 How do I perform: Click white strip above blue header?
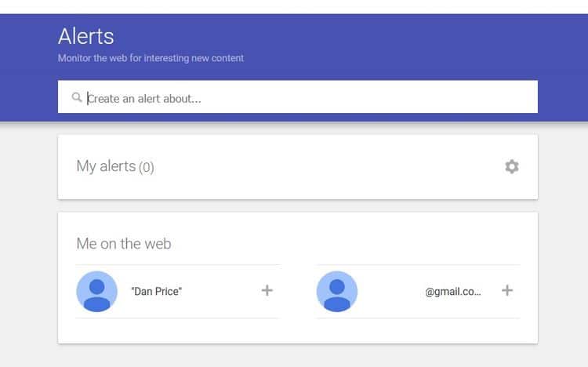294,7
